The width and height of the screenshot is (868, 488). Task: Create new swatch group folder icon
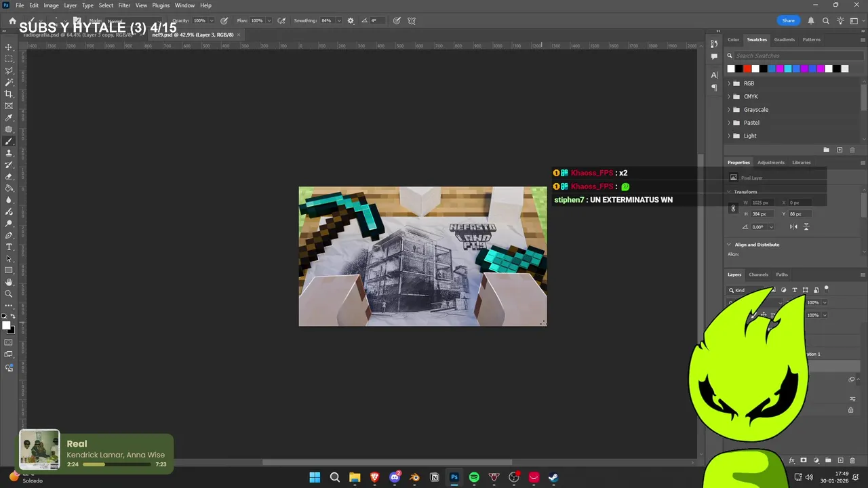click(x=826, y=150)
